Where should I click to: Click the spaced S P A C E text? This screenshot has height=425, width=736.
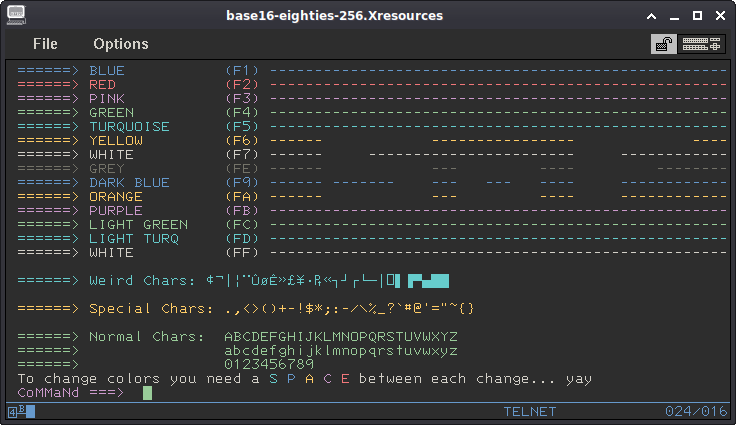(309, 379)
